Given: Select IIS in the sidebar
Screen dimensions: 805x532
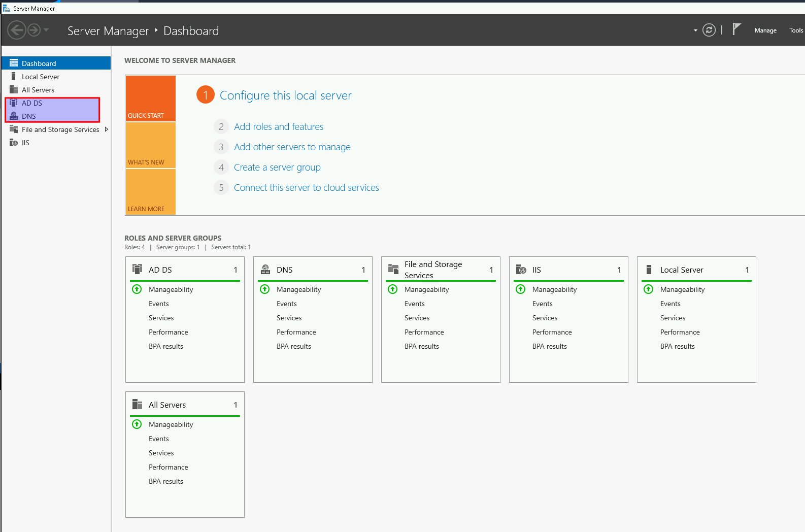Looking at the screenshot, I should 56,143.
